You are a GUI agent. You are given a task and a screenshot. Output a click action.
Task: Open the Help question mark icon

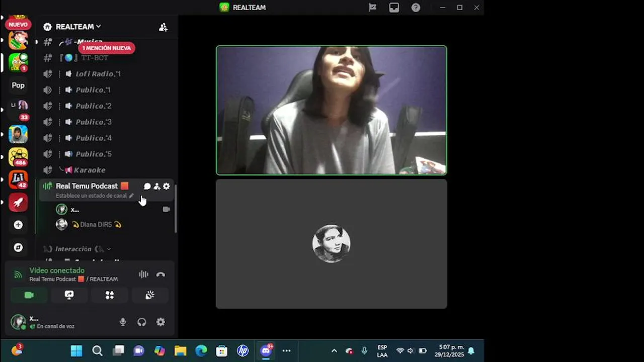(416, 8)
